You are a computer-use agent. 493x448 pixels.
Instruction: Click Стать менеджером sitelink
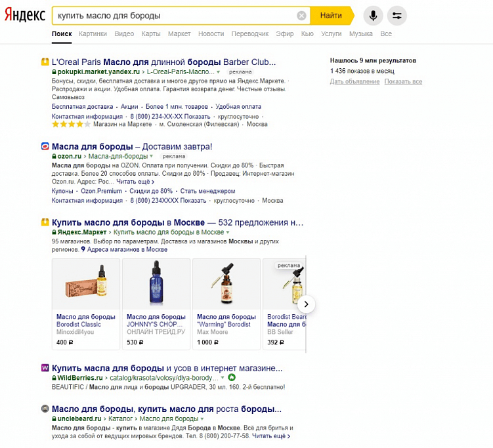pos(207,191)
